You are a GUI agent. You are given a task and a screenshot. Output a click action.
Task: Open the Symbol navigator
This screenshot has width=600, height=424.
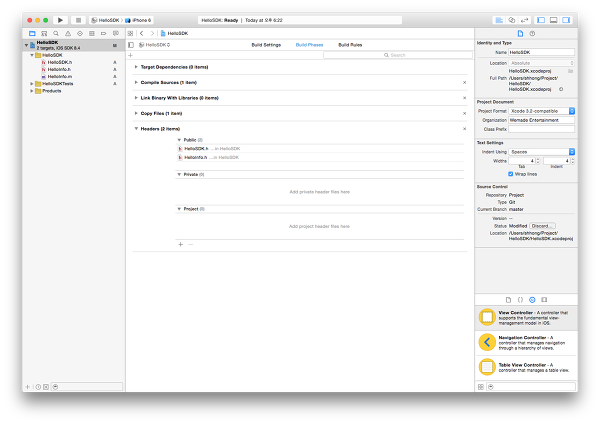[44, 34]
